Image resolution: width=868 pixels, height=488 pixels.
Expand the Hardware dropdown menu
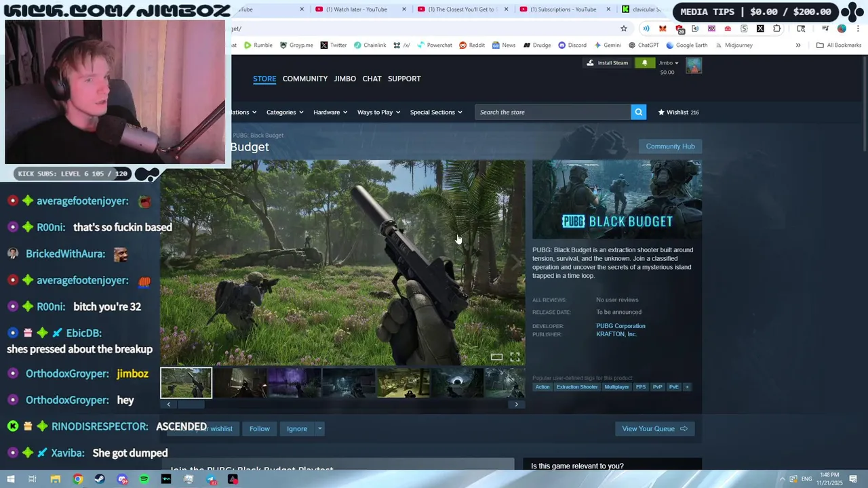click(x=330, y=112)
